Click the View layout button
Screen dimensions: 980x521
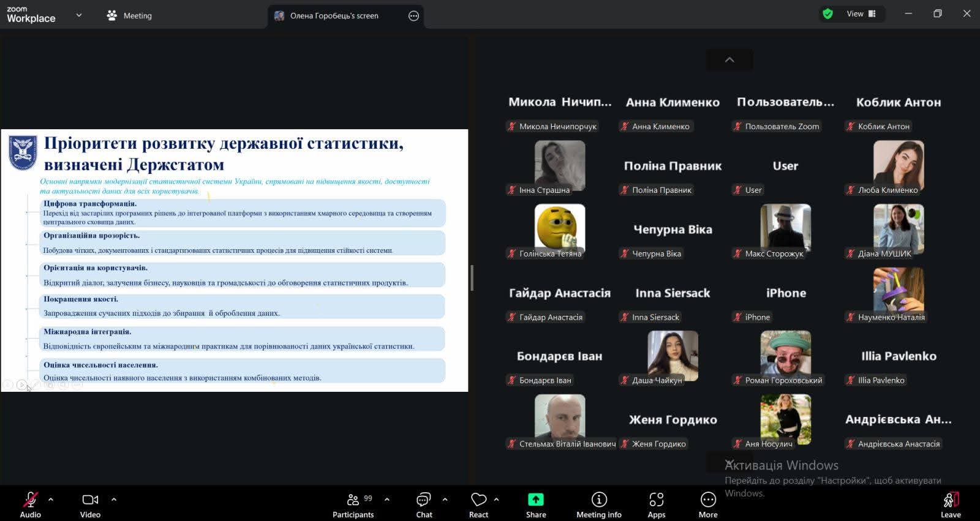[861, 13]
